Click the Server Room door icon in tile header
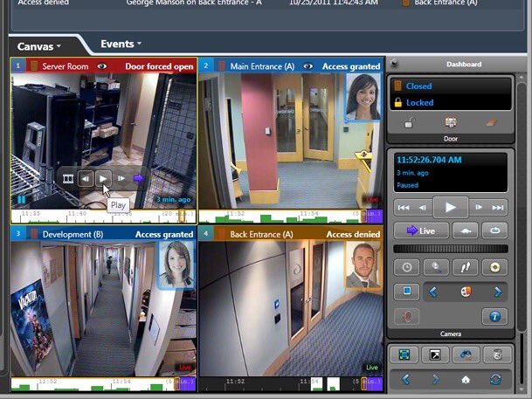 pos(34,65)
